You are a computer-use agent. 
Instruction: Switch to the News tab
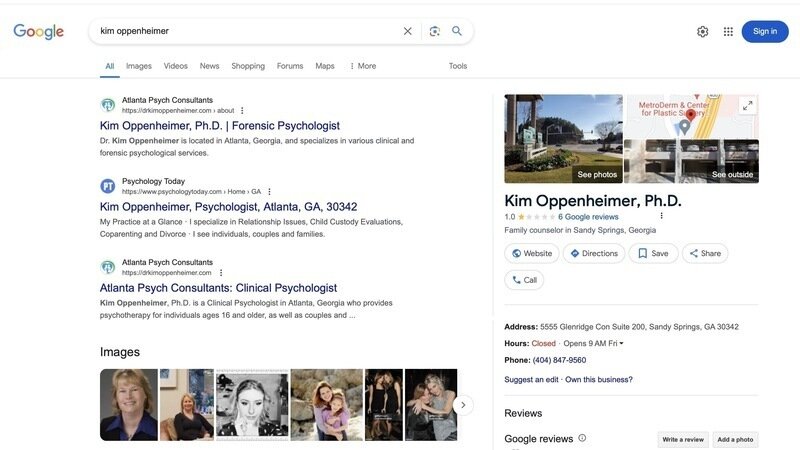[209, 66]
